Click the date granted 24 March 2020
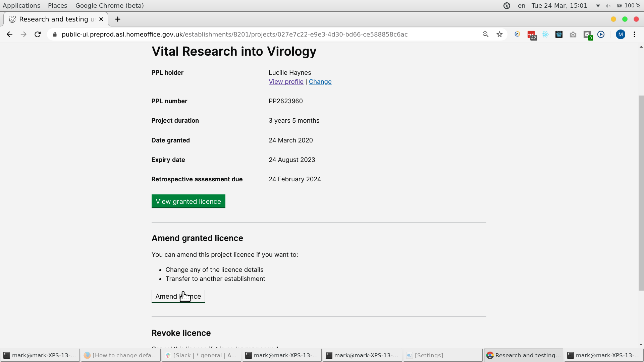The height and width of the screenshot is (362, 644). [290, 140]
